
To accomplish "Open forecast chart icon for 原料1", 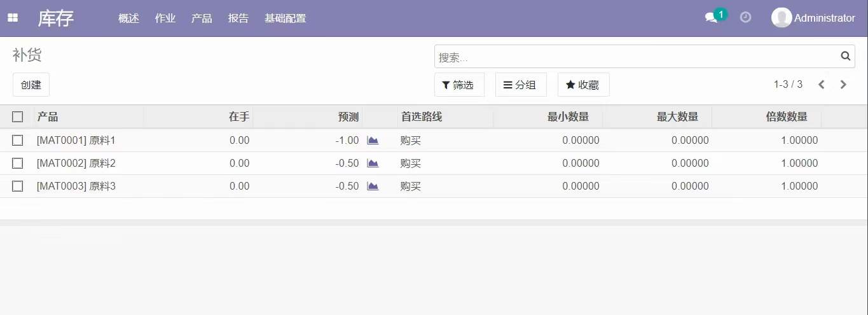I will 373,141.
